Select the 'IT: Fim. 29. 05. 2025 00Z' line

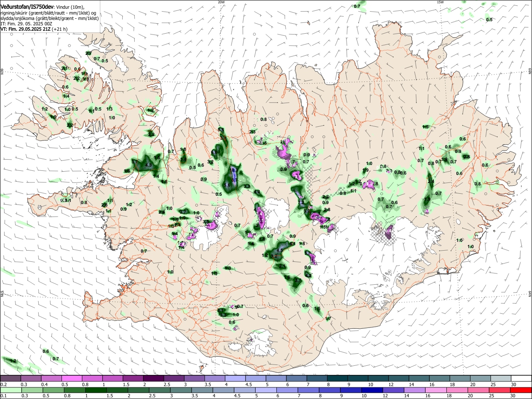tap(26, 24)
